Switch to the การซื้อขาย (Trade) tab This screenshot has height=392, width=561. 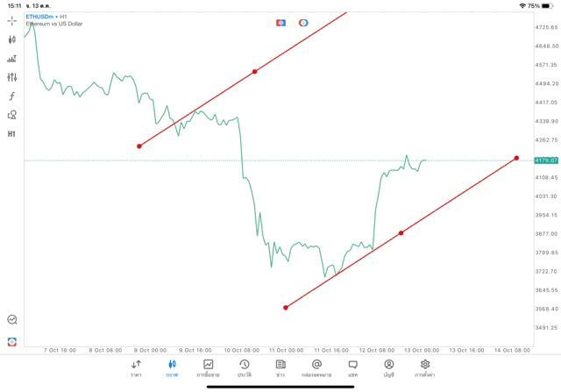click(x=208, y=367)
